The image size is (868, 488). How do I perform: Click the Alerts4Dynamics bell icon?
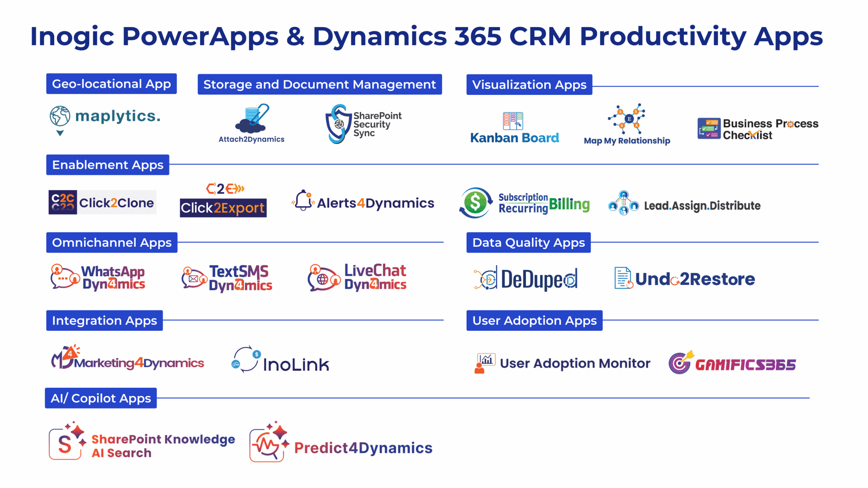[303, 200]
